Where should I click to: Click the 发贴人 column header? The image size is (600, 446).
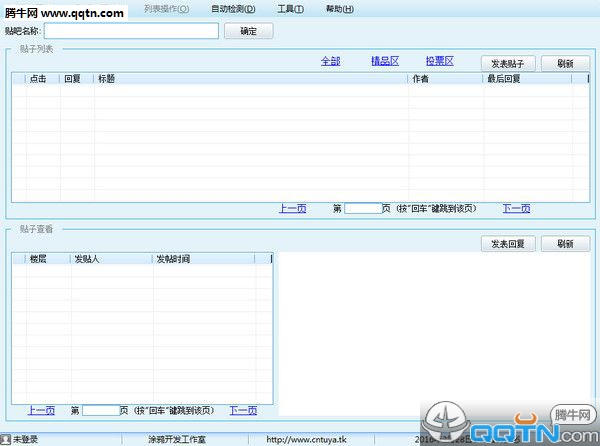[x=112, y=259]
